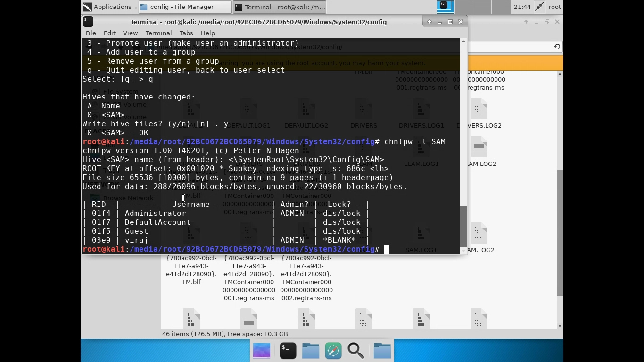644x362 pixels.
Task: Switch to the config - File Manager taskbar button
Action: (x=185, y=7)
